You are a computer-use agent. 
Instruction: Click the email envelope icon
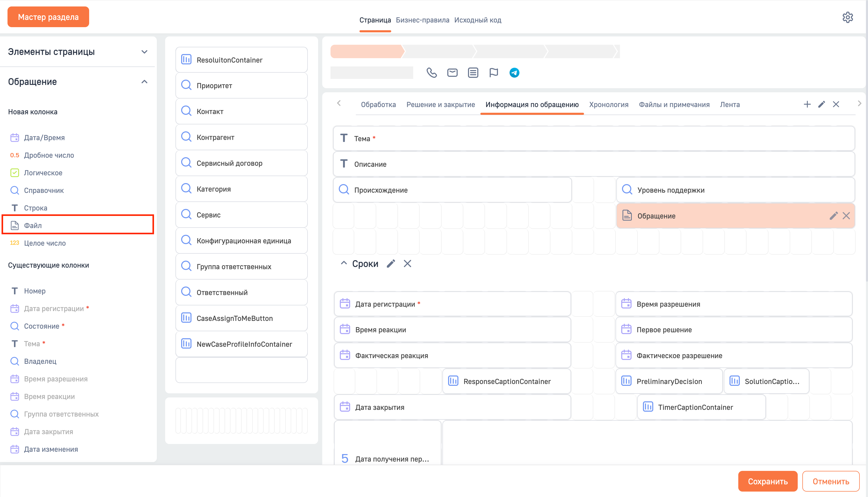(x=452, y=73)
